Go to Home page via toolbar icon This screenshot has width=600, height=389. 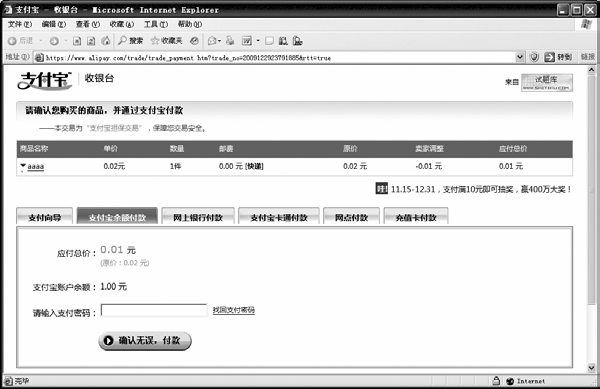tap(106, 41)
